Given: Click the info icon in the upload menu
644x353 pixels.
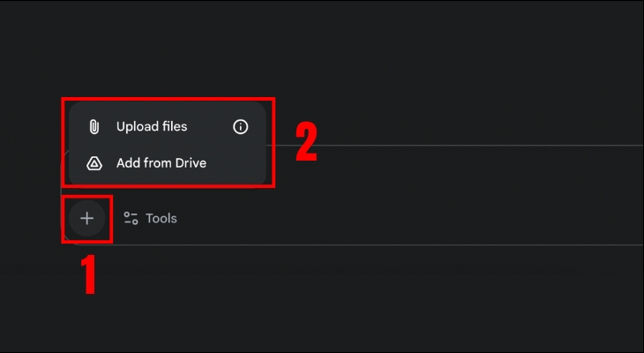Looking at the screenshot, I should 240,127.
